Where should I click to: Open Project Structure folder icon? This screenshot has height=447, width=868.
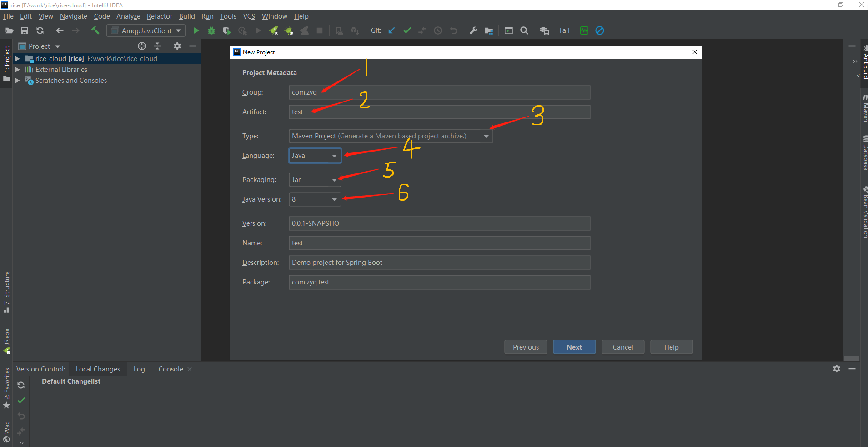[489, 30]
